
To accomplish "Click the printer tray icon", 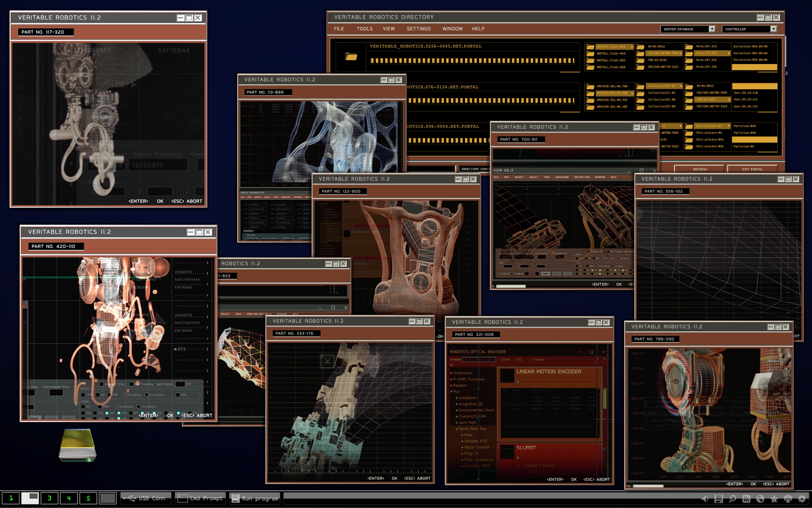I will coord(788,499).
